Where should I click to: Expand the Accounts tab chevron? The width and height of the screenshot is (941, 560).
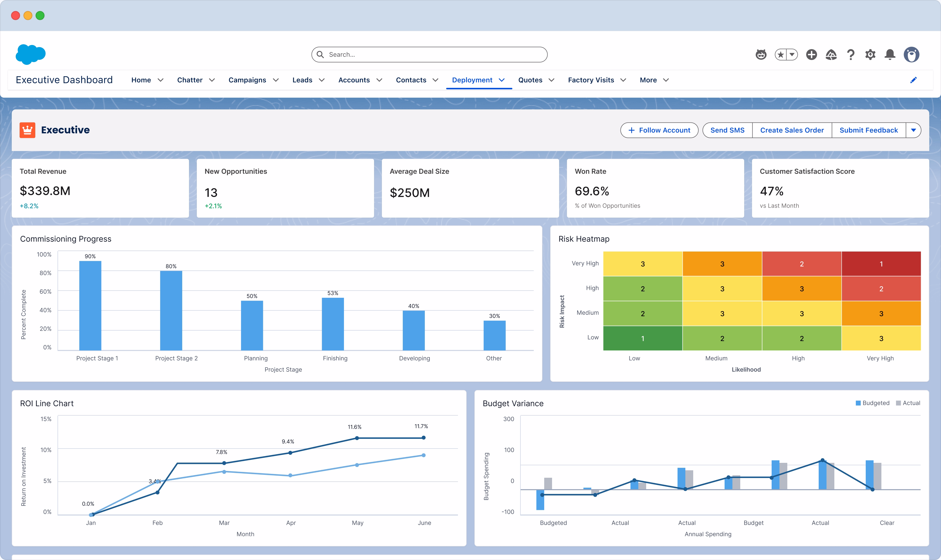(x=380, y=80)
